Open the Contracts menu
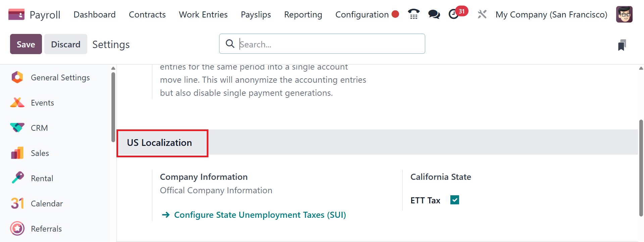The height and width of the screenshot is (242, 644). pyautogui.click(x=147, y=14)
